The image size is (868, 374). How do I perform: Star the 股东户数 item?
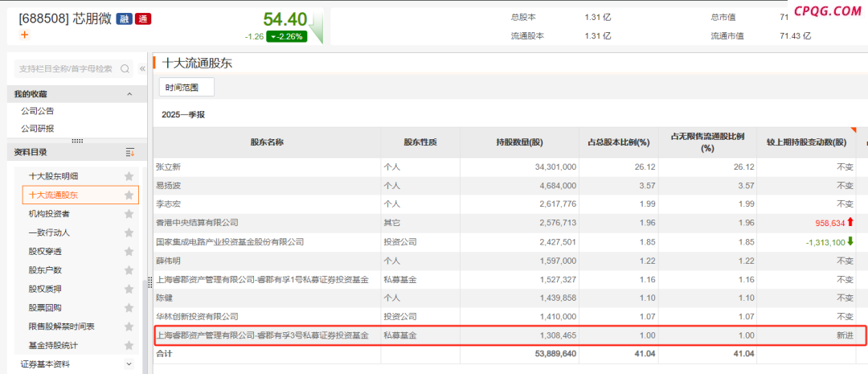pos(129,270)
